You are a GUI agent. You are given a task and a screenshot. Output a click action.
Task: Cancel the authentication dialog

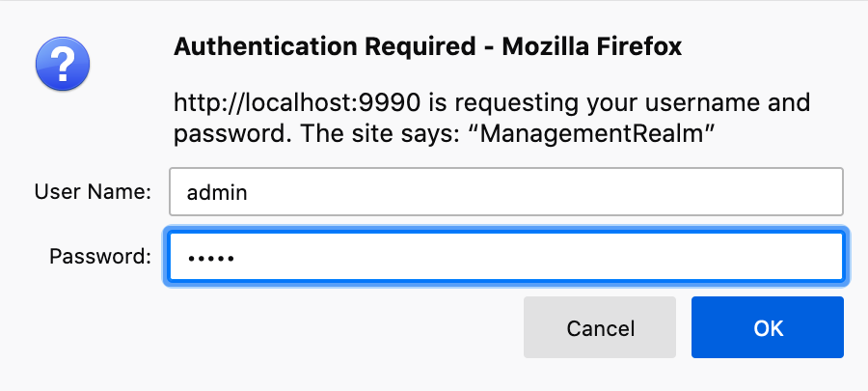(x=600, y=328)
